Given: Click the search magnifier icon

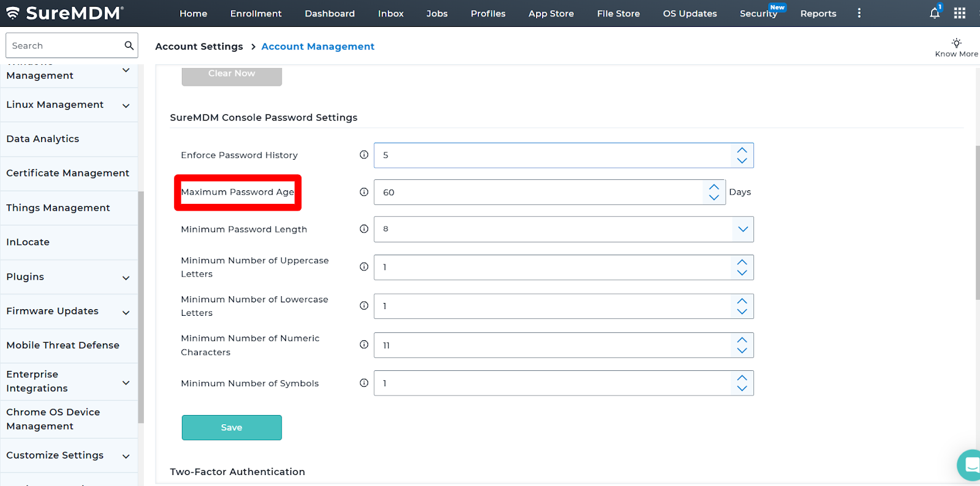Looking at the screenshot, I should click(129, 45).
